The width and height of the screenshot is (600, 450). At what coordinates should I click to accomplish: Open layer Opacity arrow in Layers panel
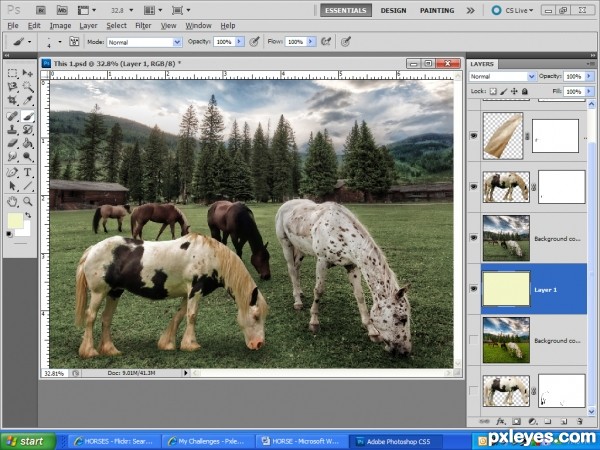[589, 77]
